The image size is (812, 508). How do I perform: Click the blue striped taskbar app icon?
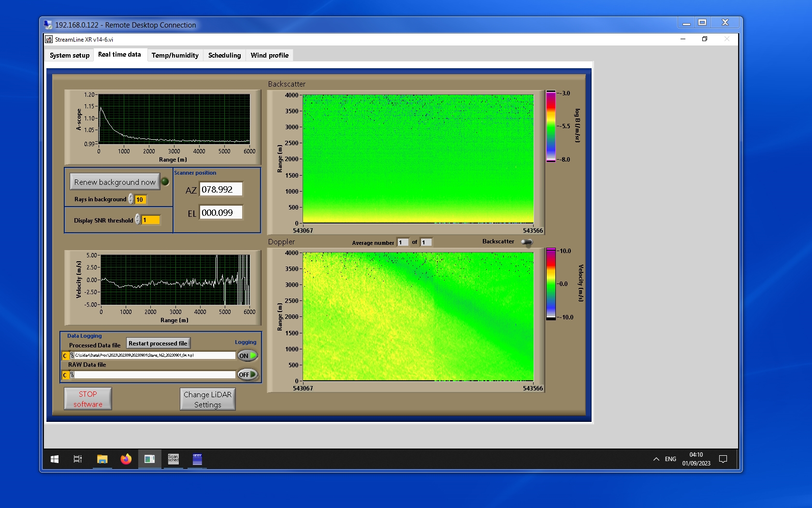(x=197, y=459)
